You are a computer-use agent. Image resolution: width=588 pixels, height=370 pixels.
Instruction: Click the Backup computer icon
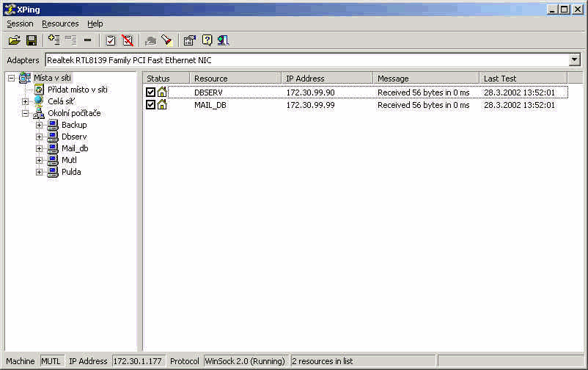coord(53,125)
